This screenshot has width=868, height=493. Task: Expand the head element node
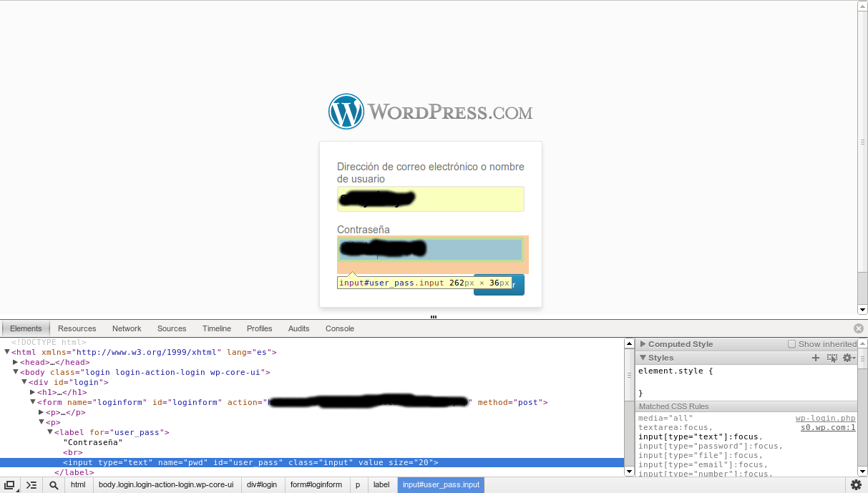[x=16, y=363]
